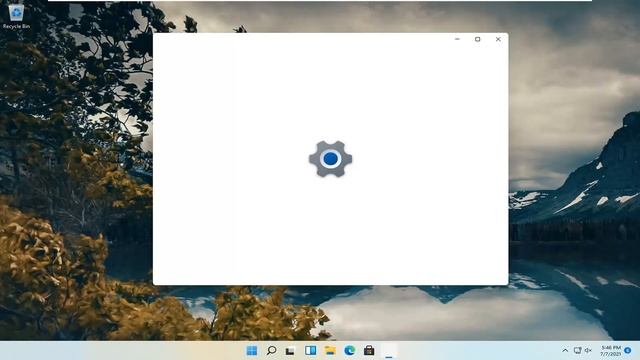Select the active Settings app taskbar button

click(389, 351)
